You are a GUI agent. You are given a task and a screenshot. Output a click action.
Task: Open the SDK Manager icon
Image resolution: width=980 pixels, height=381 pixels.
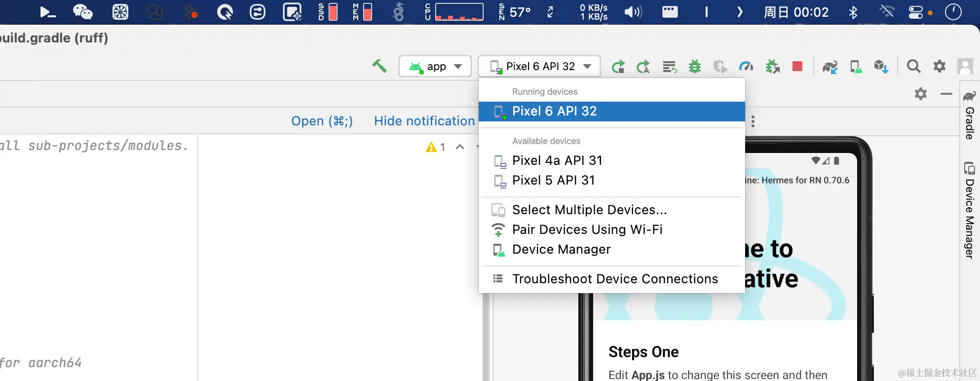881,67
